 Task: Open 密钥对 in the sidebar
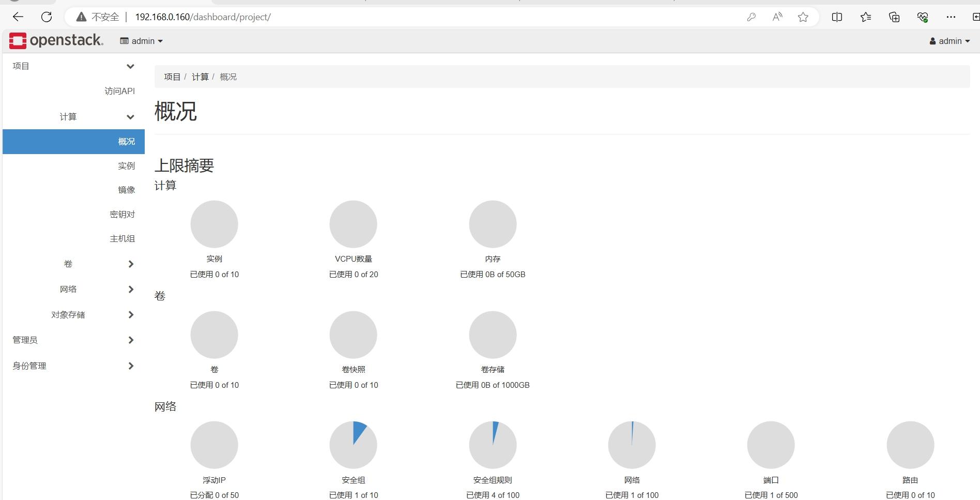pos(122,215)
